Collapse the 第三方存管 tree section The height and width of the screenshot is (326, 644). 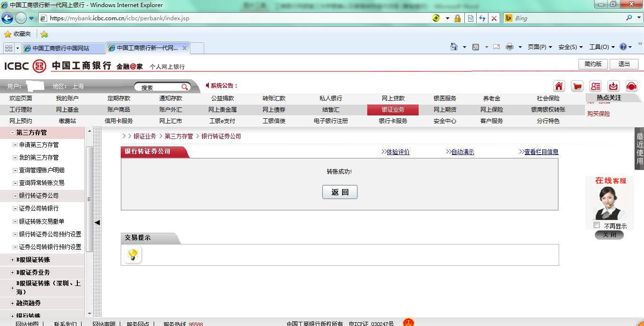pos(12,133)
